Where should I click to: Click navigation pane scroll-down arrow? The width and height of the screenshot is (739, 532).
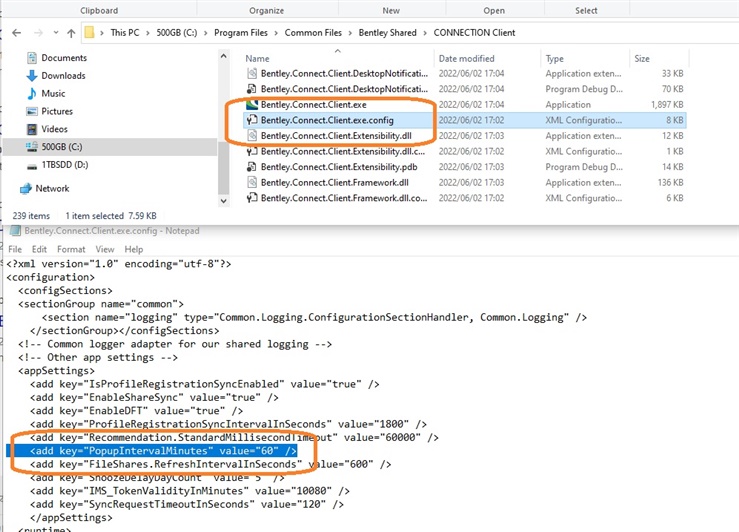point(223,201)
